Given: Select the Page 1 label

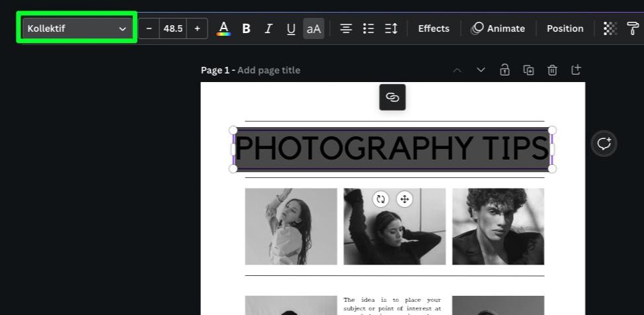Looking at the screenshot, I should click(215, 70).
